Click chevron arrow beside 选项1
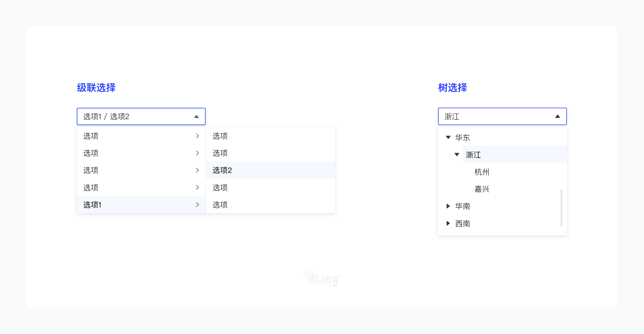Screen dimensions: 644x334 pyautogui.click(x=198, y=205)
